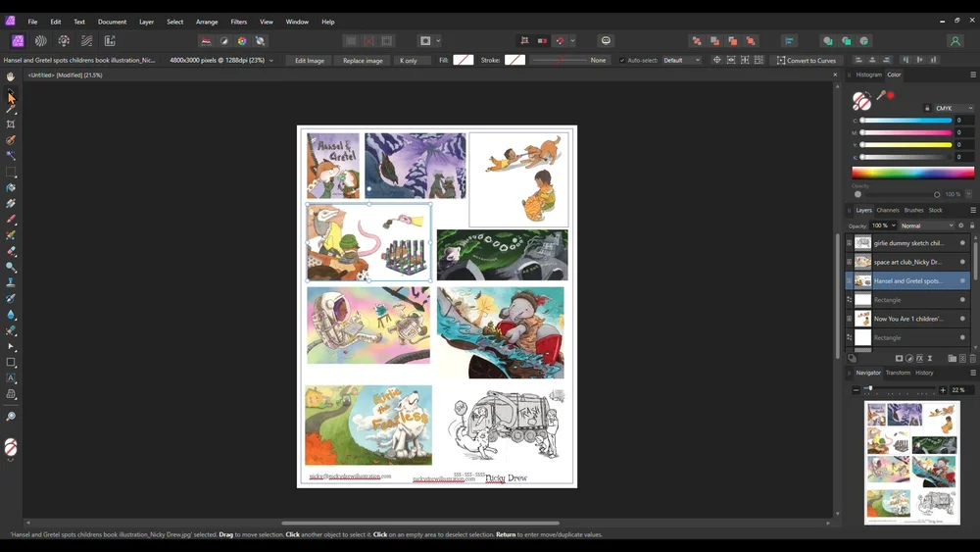This screenshot has height=552, width=980.
Task: Select the Crop tool in the left toolbar
Action: (11, 125)
